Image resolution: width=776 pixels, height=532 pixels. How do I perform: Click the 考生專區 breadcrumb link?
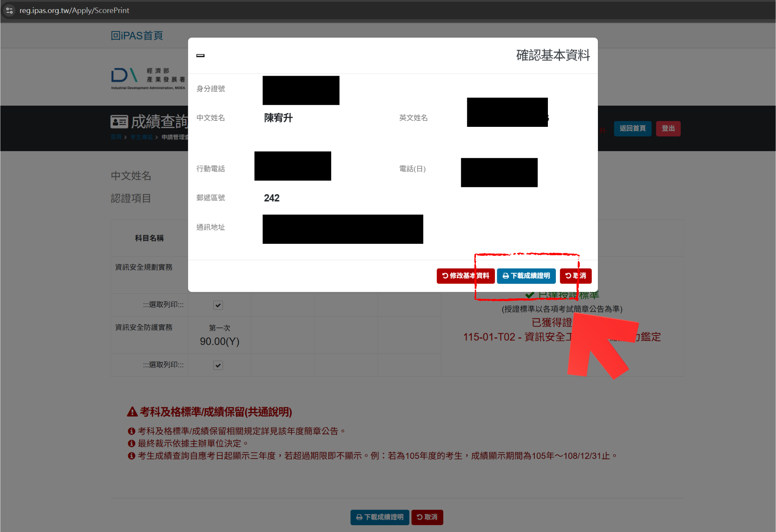pyautogui.click(x=141, y=137)
